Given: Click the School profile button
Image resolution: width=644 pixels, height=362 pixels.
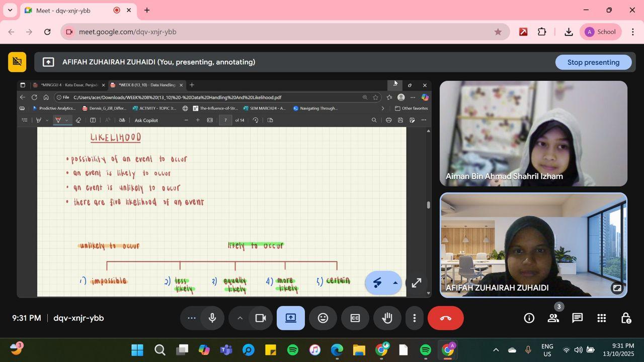Looking at the screenshot, I should pos(600,32).
